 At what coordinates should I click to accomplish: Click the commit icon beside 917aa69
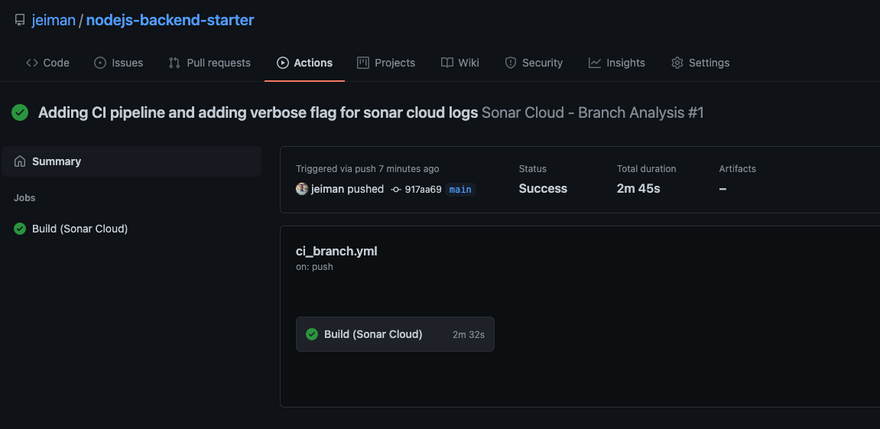pos(396,189)
